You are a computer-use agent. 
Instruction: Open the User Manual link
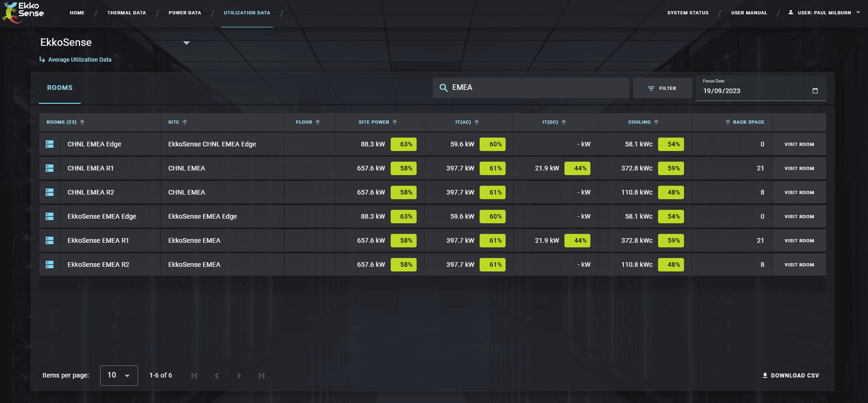pos(749,13)
